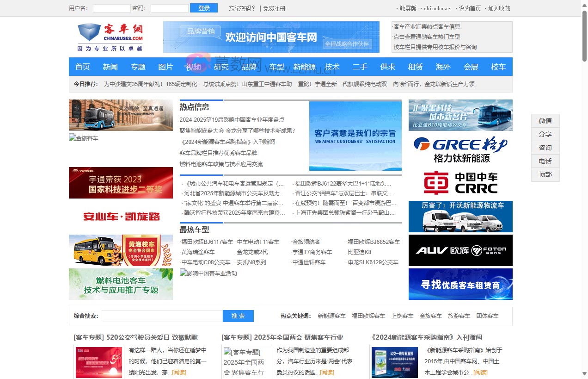
Task: Click the 忘记密码 forgot password link
Action: (x=242, y=8)
